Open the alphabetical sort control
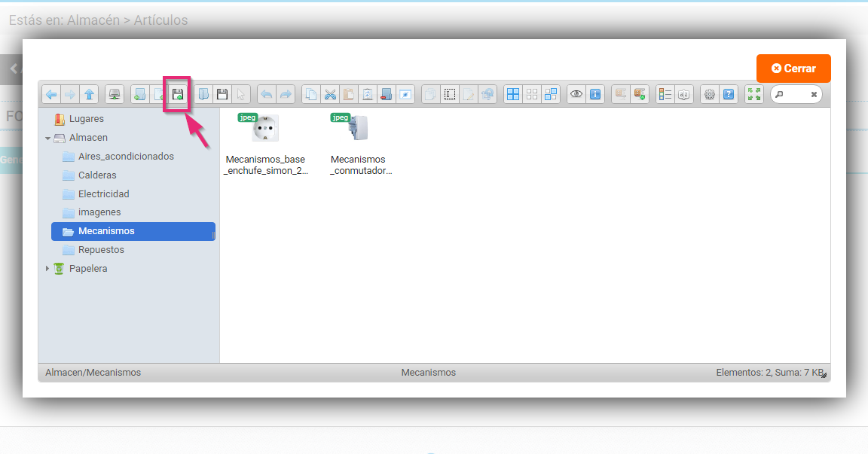The width and height of the screenshot is (868, 454). [683, 94]
